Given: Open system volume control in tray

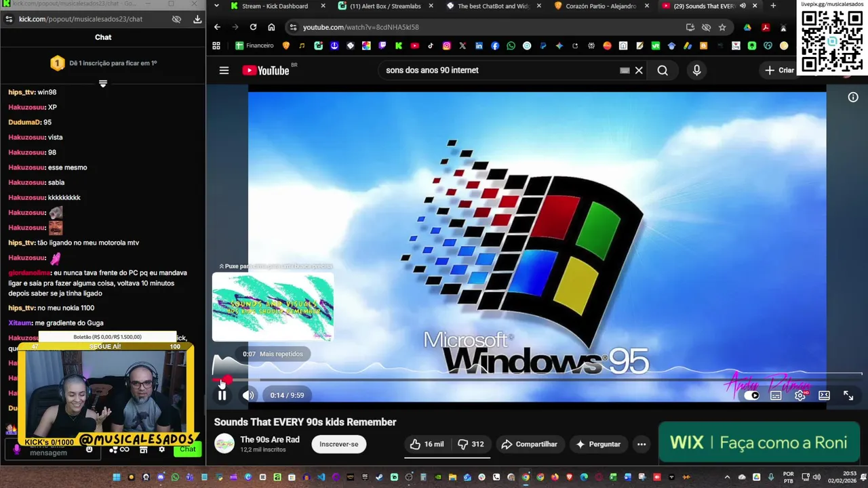Looking at the screenshot, I should click(816, 477).
